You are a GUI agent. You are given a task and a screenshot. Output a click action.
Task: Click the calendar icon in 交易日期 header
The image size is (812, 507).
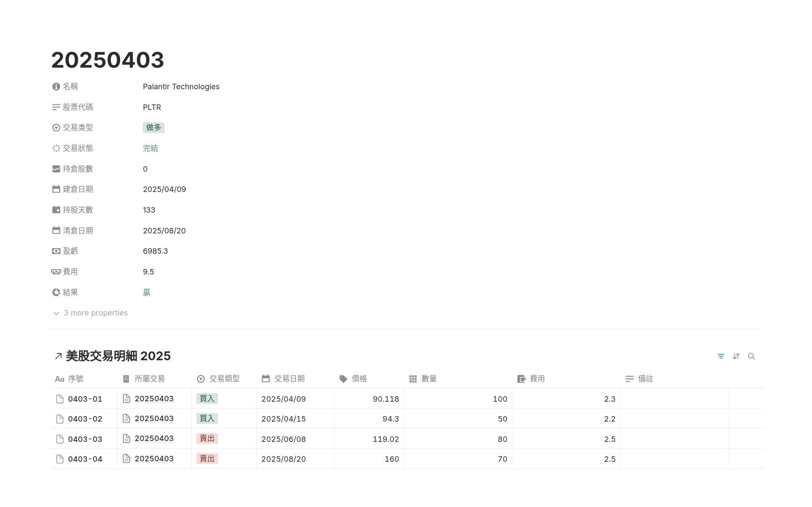pyautogui.click(x=266, y=379)
